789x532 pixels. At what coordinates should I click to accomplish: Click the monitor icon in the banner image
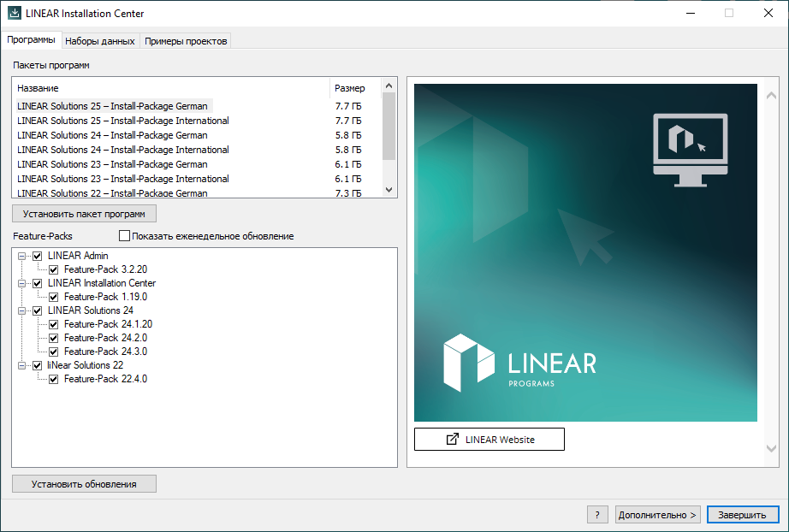click(691, 150)
